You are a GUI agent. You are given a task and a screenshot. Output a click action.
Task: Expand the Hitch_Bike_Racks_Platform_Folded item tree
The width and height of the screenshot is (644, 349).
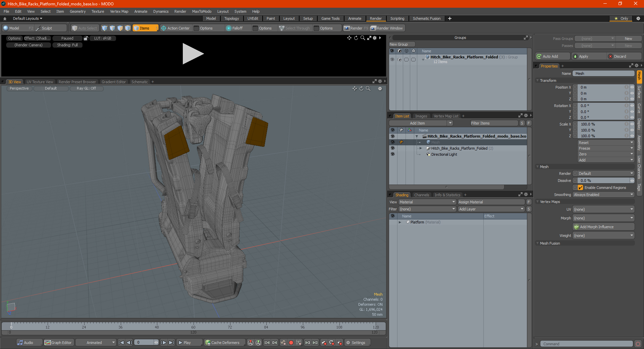(421, 148)
